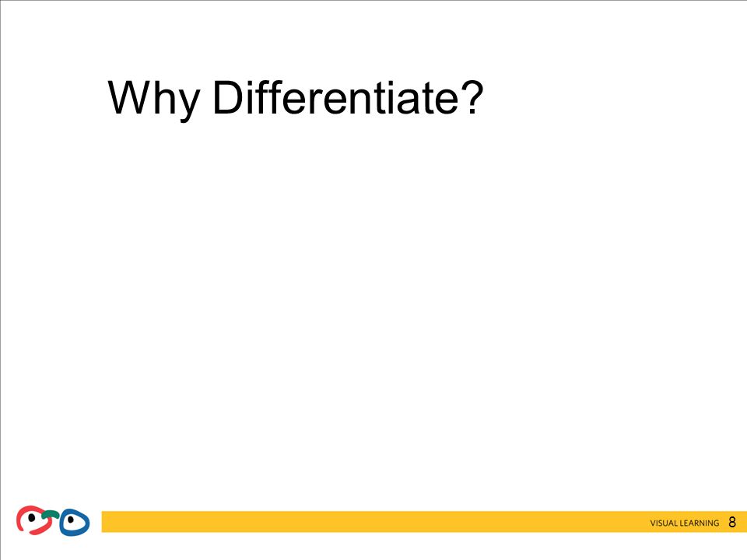Click the capital "W" in the title
The image size is (747, 560).
coord(128,97)
